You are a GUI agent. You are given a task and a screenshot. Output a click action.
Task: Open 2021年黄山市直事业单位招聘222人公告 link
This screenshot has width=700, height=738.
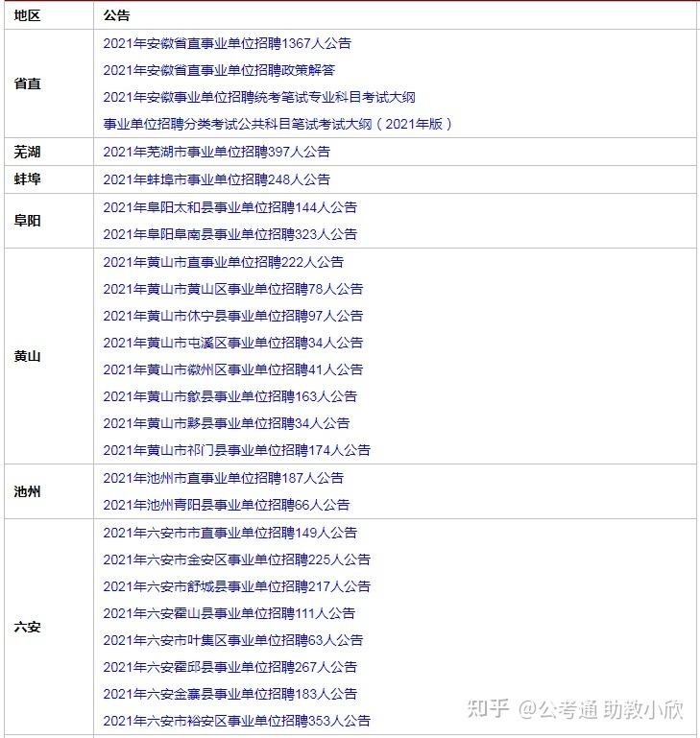[x=224, y=262]
